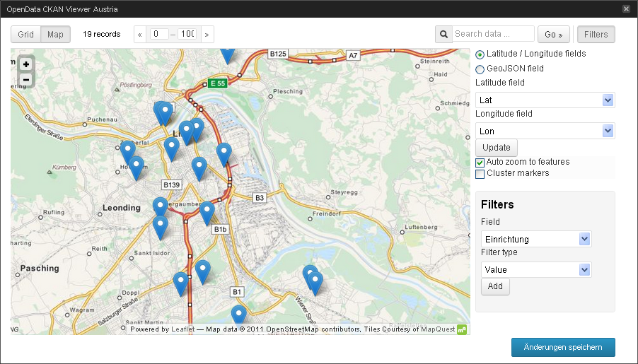This screenshot has height=364, width=638.
Task: Open the Latitude field dropdown
Action: pos(545,100)
